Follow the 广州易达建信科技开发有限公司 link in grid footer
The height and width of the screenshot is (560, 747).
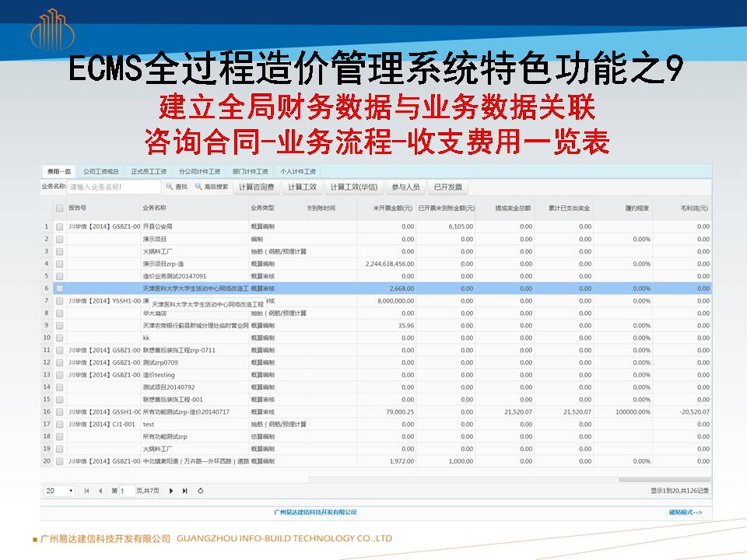315,513
